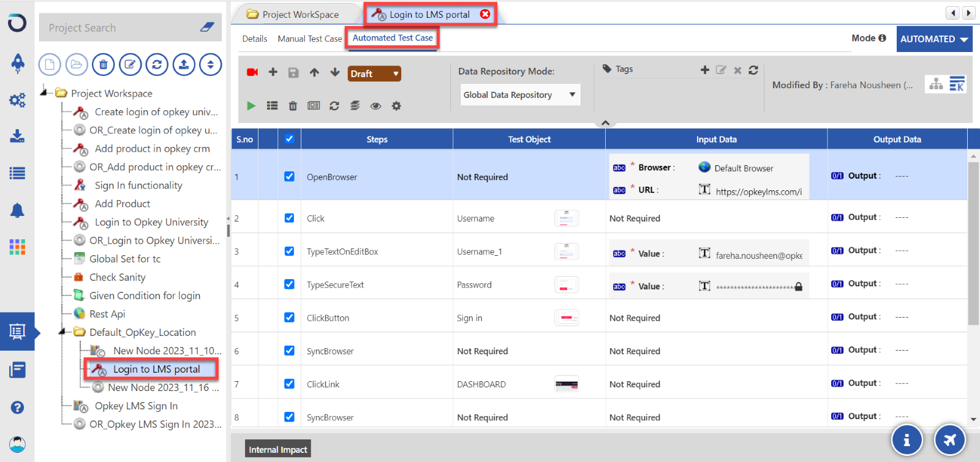Open Global Set for tc item
This screenshot has width=980, height=462.
tap(125, 258)
